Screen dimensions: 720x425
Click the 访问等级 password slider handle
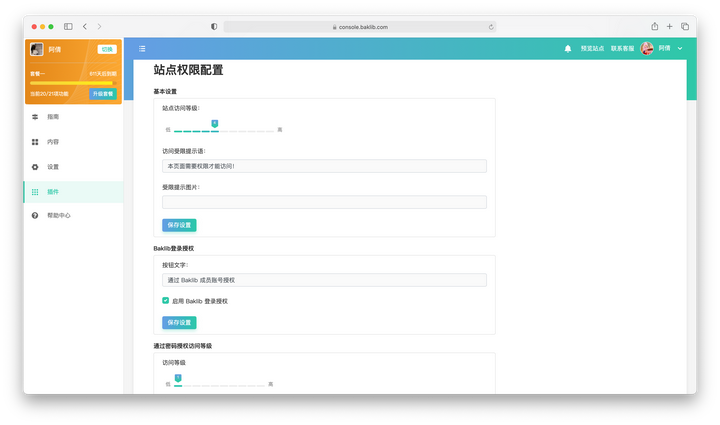pos(178,378)
